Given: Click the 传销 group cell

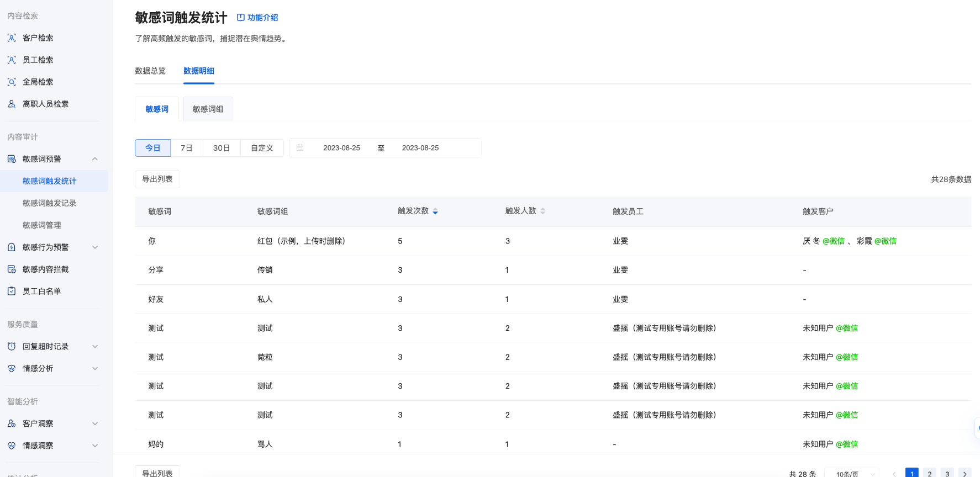Looking at the screenshot, I should pyautogui.click(x=265, y=270).
